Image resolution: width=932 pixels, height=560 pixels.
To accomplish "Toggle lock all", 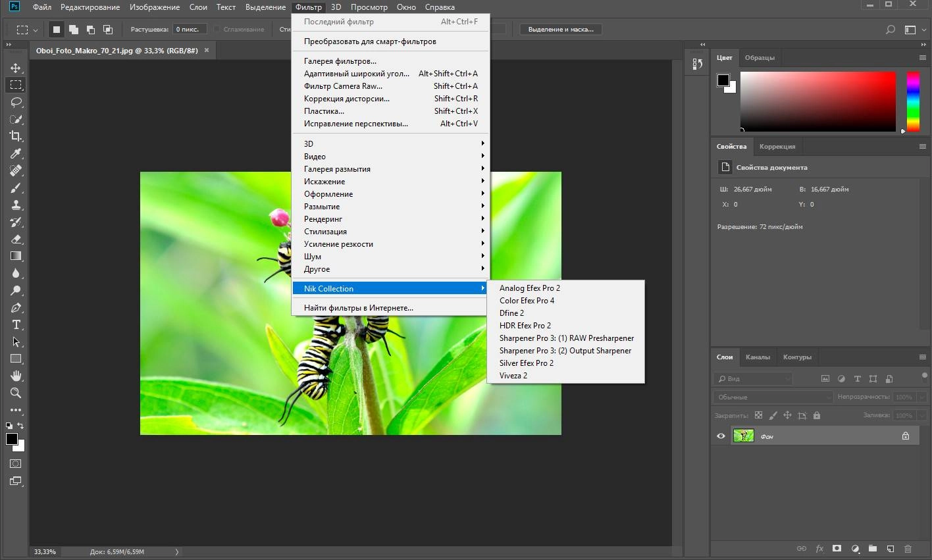I will [817, 415].
